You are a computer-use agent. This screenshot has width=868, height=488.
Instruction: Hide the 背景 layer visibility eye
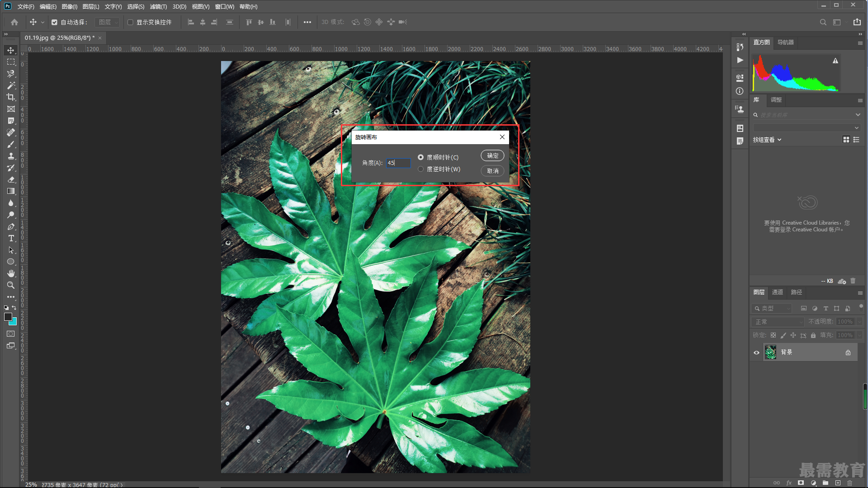[x=756, y=352]
